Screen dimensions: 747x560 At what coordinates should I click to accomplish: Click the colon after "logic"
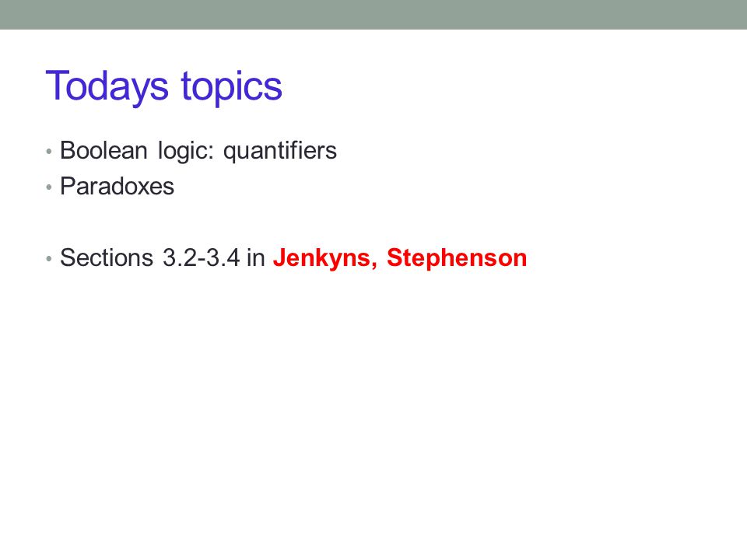211,153
